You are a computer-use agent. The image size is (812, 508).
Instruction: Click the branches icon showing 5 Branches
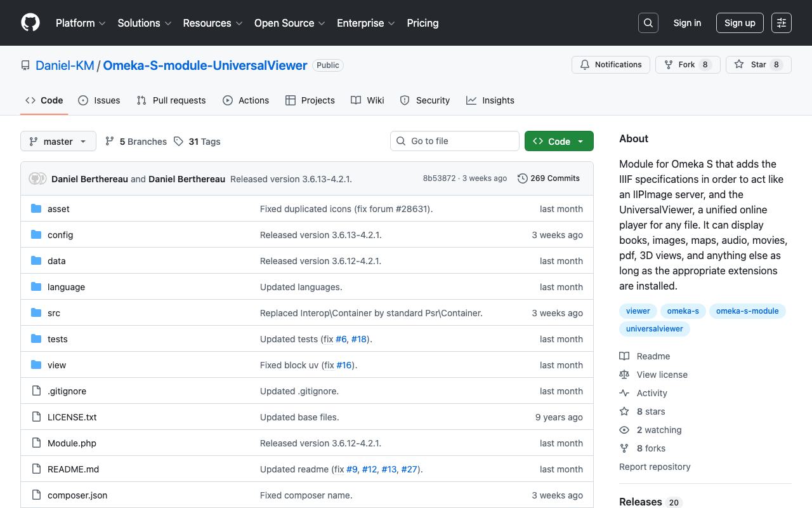110,142
